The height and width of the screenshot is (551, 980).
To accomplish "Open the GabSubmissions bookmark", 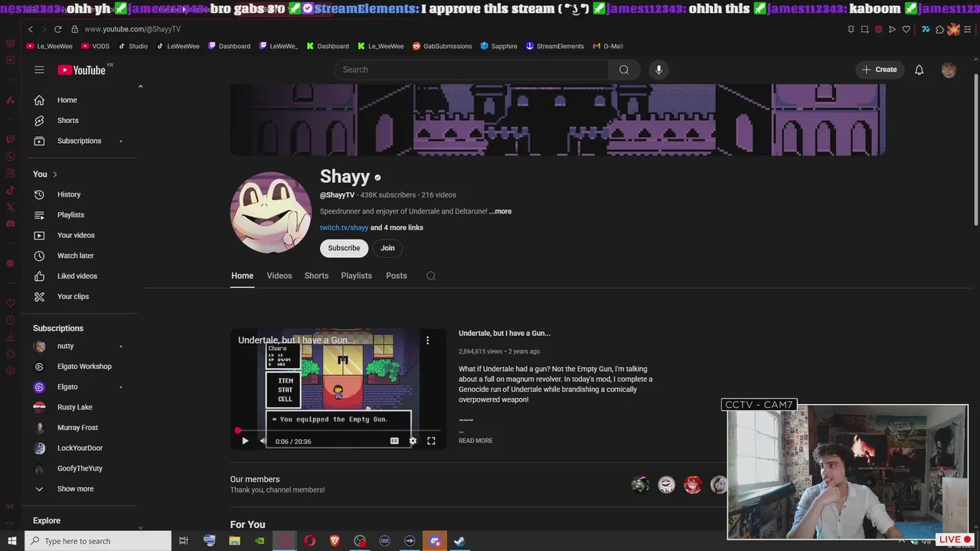I will pyautogui.click(x=442, y=46).
